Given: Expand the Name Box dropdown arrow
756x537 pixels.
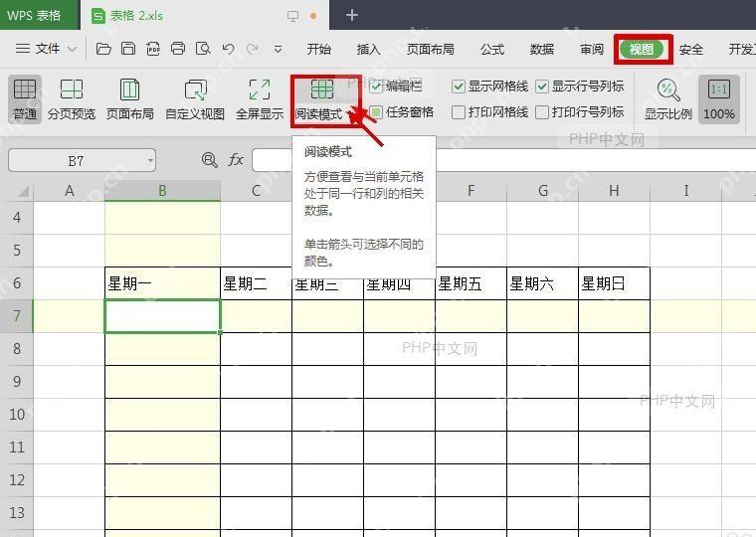Looking at the screenshot, I should coord(151,160).
